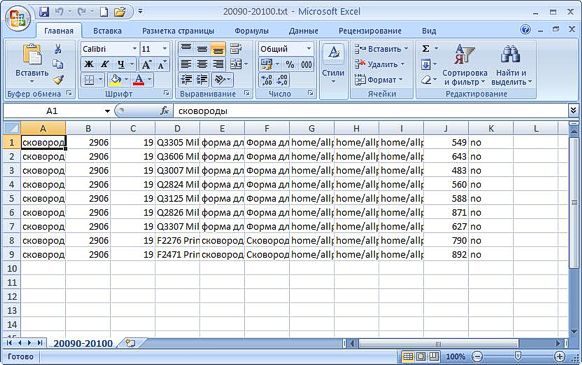Open the Данные ribbon tab
Image resolution: width=582 pixels, height=365 pixels.
303,31
